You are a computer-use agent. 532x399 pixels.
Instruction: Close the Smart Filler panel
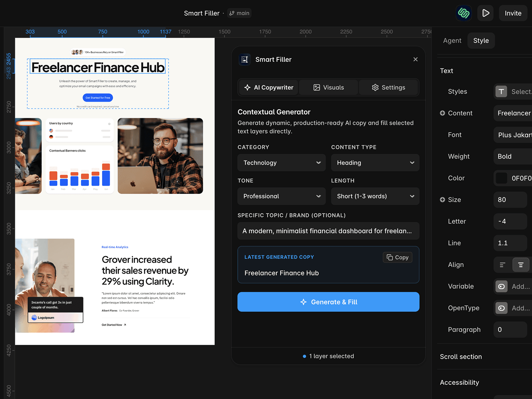coord(415,59)
